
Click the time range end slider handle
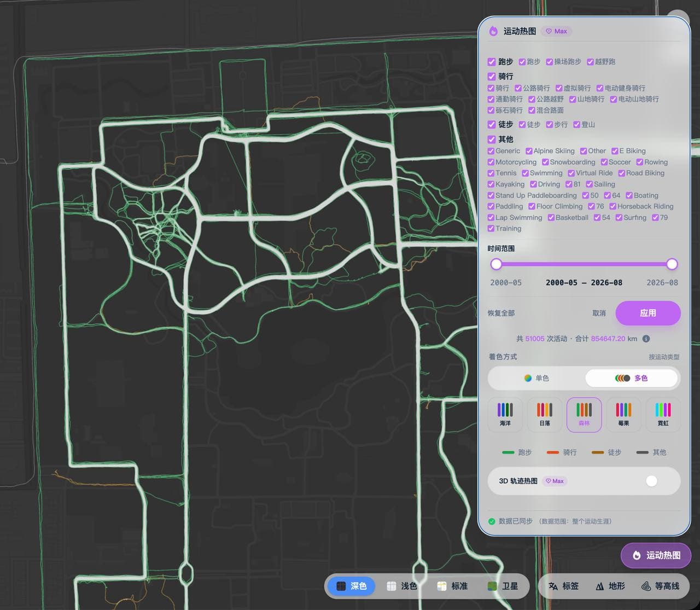(672, 264)
